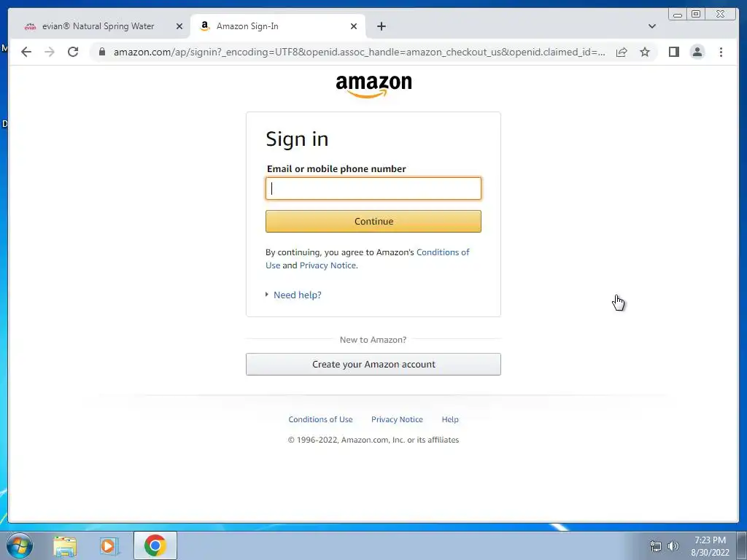Open the share page icon in address bar
747x560 pixels.
coord(622,52)
